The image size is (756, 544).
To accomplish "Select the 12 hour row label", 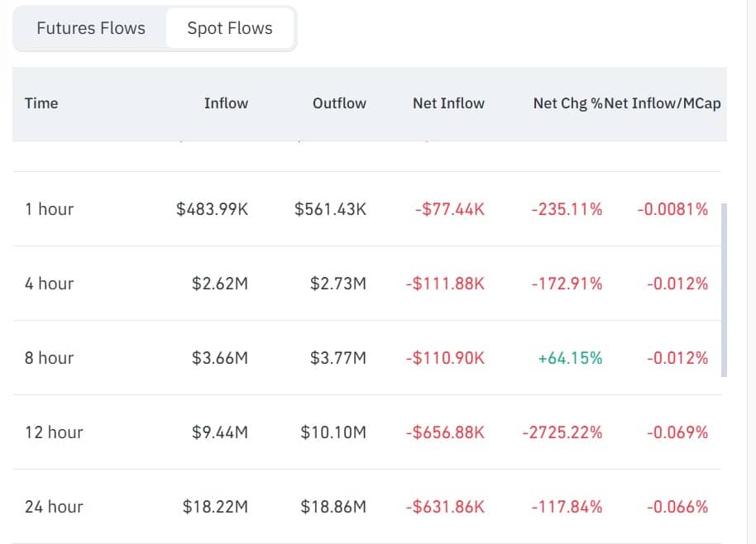I will 54,432.
